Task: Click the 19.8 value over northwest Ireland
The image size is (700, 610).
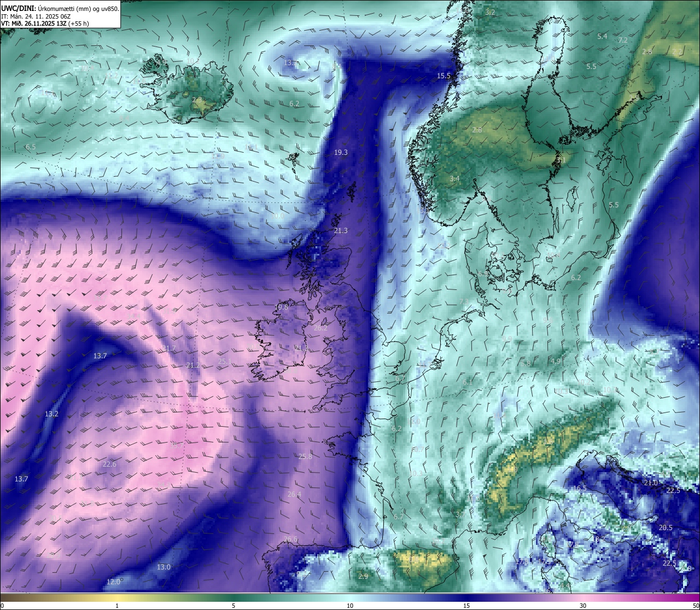Action: tap(282, 307)
